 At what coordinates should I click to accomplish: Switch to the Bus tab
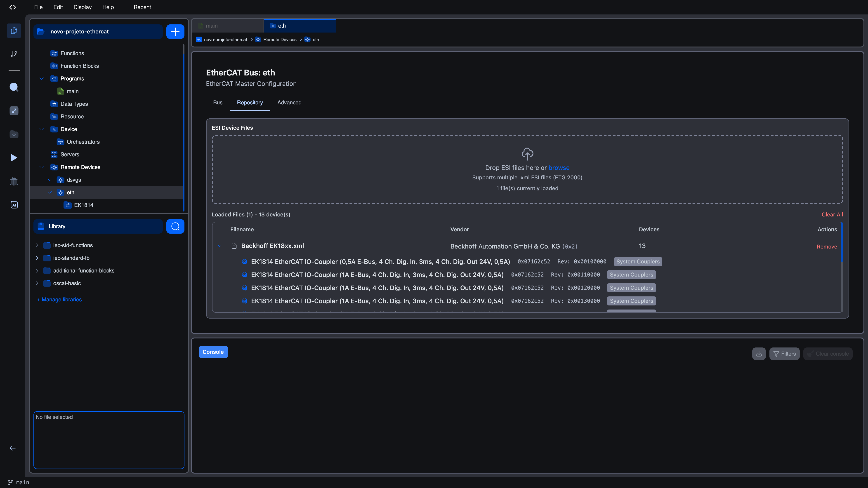(218, 103)
